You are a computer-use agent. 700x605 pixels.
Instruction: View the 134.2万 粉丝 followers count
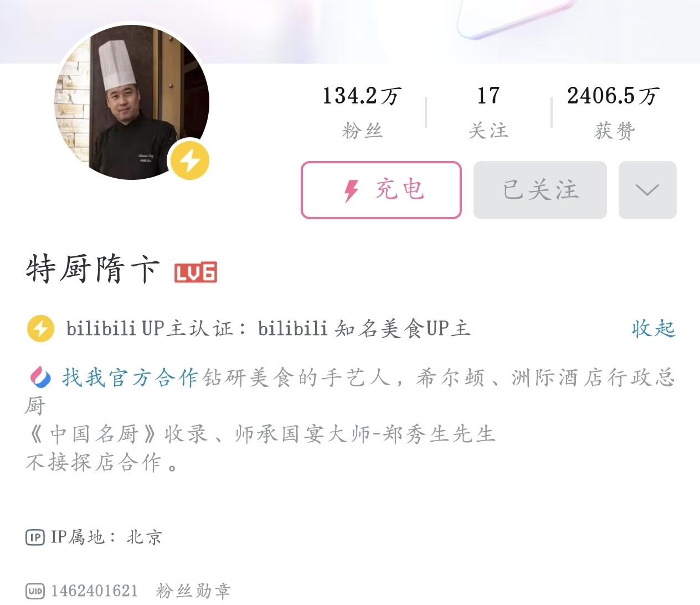pos(362,113)
